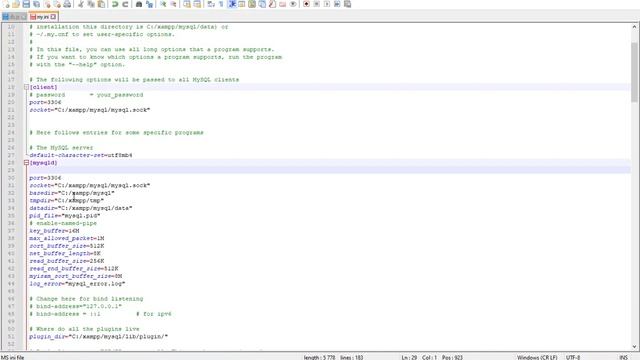Viewport: 640px width, 360px height.
Task: Close the my.ini tab
Action: tap(53, 17)
